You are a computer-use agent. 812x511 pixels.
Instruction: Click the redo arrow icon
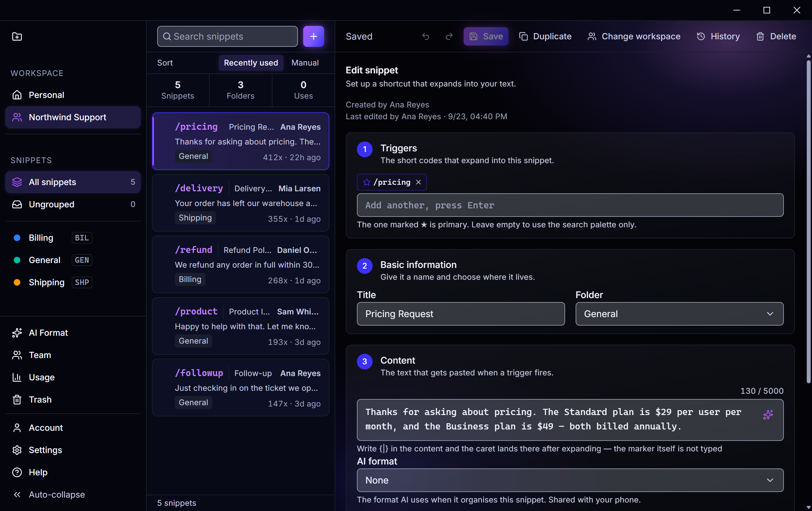tap(449, 36)
